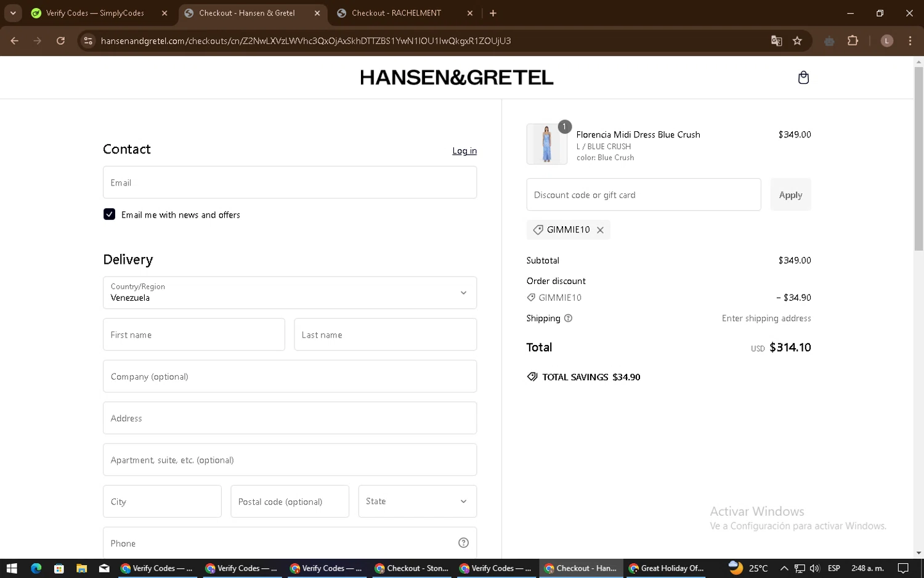924x578 pixels.
Task: Focus the Email input field
Action: tap(290, 182)
